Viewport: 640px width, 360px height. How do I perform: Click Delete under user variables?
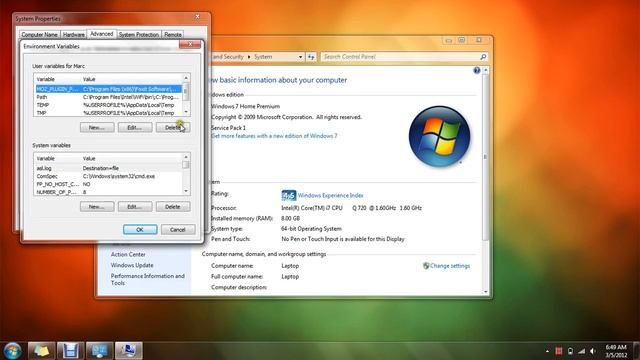coord(173,127)
